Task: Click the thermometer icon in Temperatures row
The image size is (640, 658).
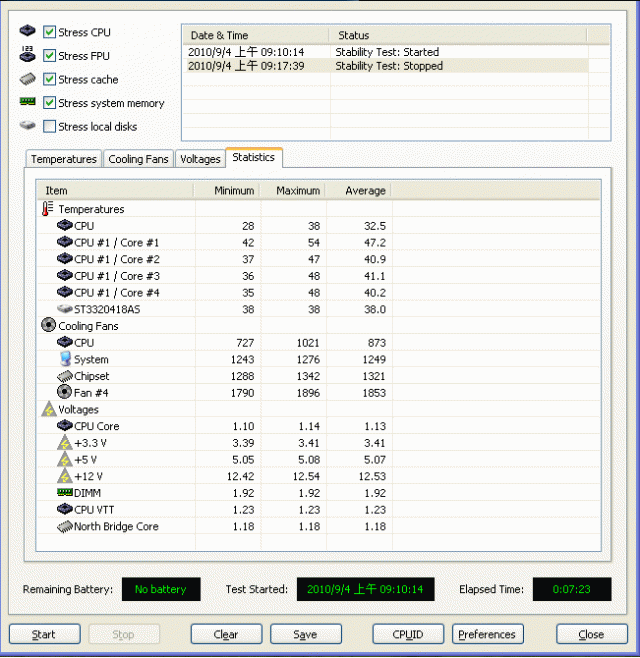Action: [48, 209]
